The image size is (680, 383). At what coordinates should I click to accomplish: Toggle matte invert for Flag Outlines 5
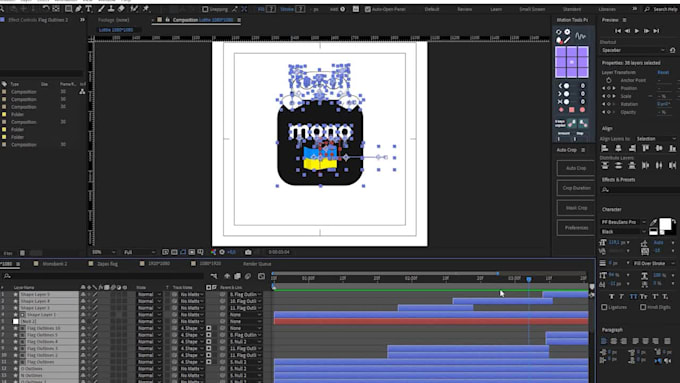click(x=209, y=335)
